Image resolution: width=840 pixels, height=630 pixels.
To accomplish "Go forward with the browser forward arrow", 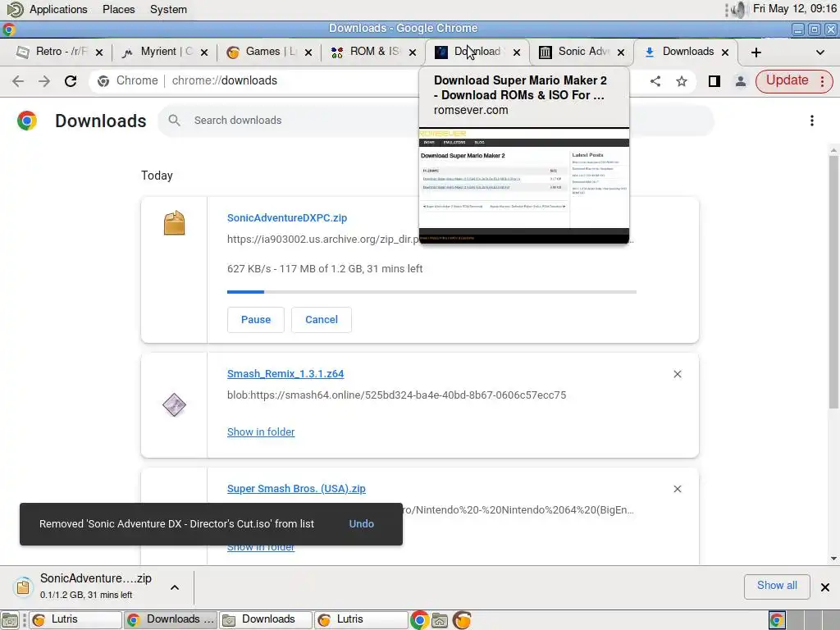I will [44, 81].
